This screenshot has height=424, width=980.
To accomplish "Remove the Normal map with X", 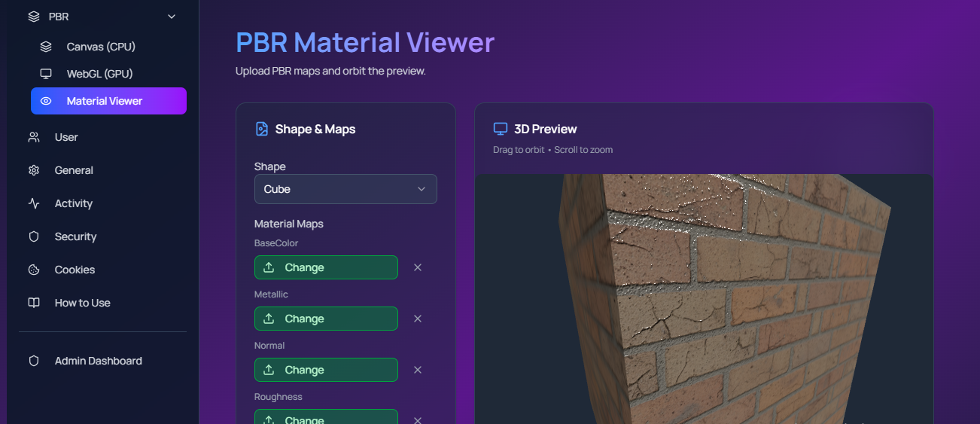I will pos(418,370).
